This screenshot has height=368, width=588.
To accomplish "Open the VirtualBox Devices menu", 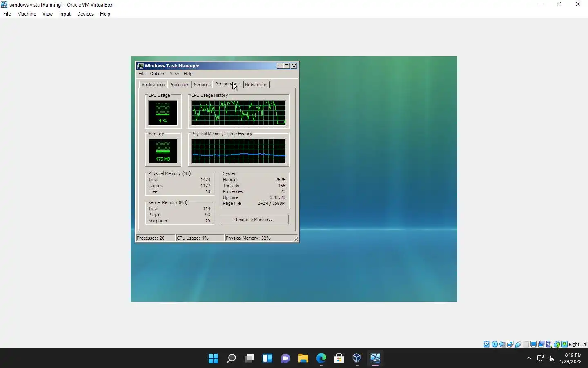I will [x=85, y=13].
